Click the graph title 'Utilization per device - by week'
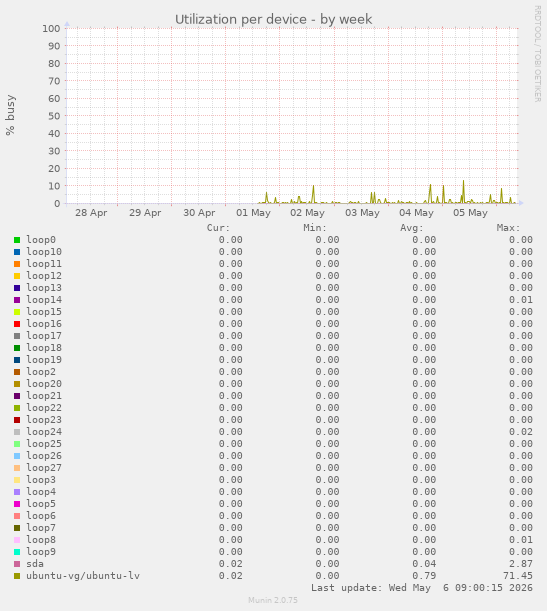 [x=273, y=19]
